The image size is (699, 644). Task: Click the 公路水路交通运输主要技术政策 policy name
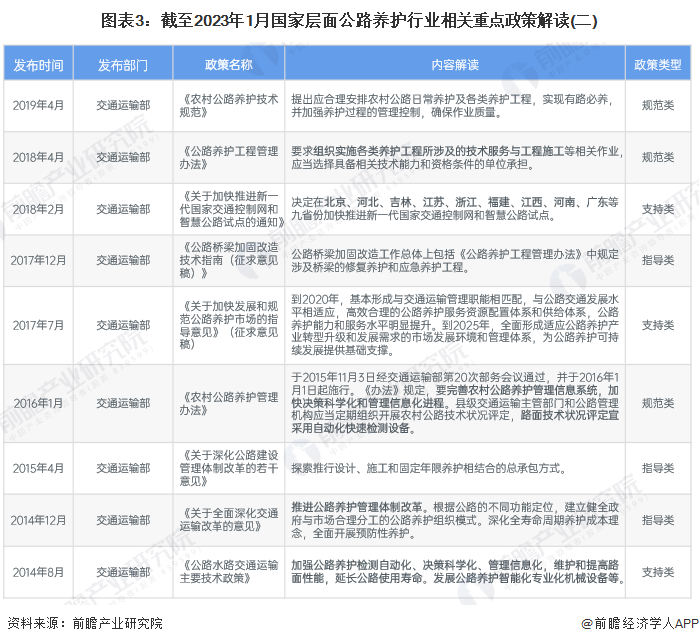(229, 571)
